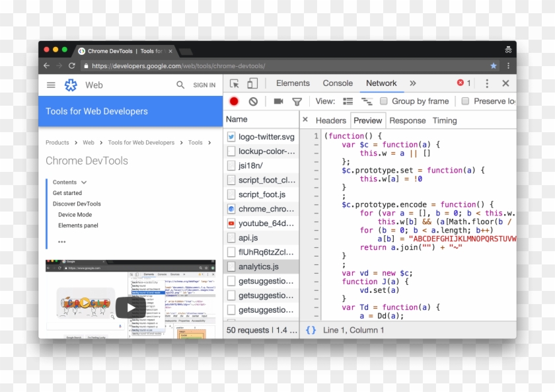Toggle the device toolbar icon
This screenshot has height=392, width=555.
(252, 83)
